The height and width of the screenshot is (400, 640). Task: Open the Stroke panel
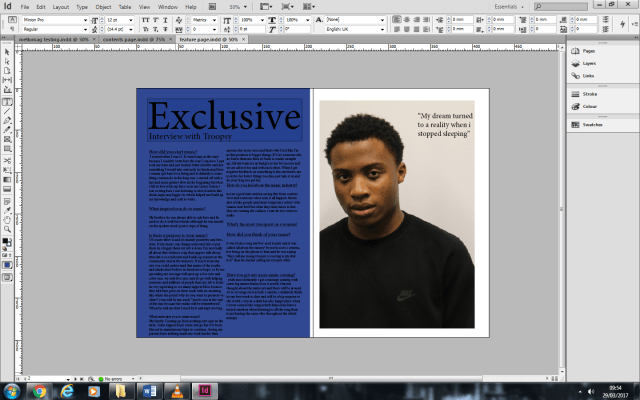588,94
